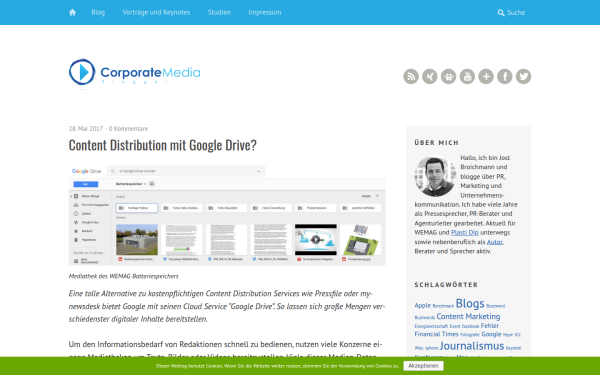
Task: Select the Blogs tag
Action: click(x=470, y=303)
